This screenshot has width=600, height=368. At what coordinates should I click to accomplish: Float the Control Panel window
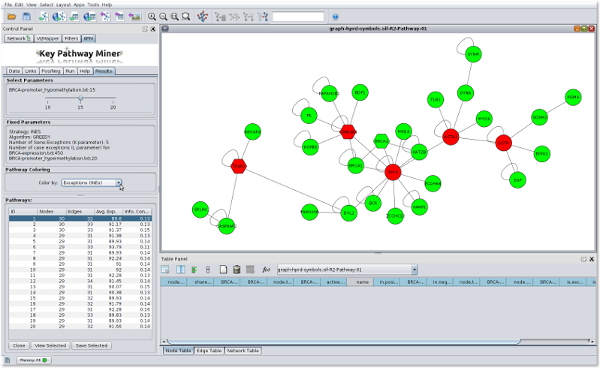pyautogui.click(x=145, y=29)
